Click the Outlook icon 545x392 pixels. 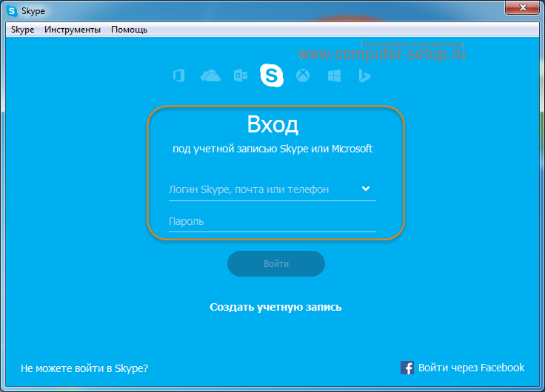tap(241, 75)
